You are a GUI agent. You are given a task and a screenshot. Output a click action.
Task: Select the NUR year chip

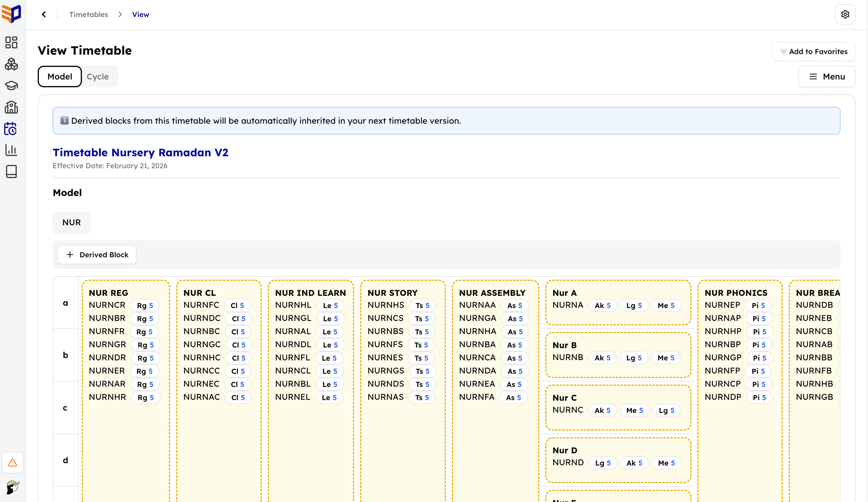[x=72, y=223]
